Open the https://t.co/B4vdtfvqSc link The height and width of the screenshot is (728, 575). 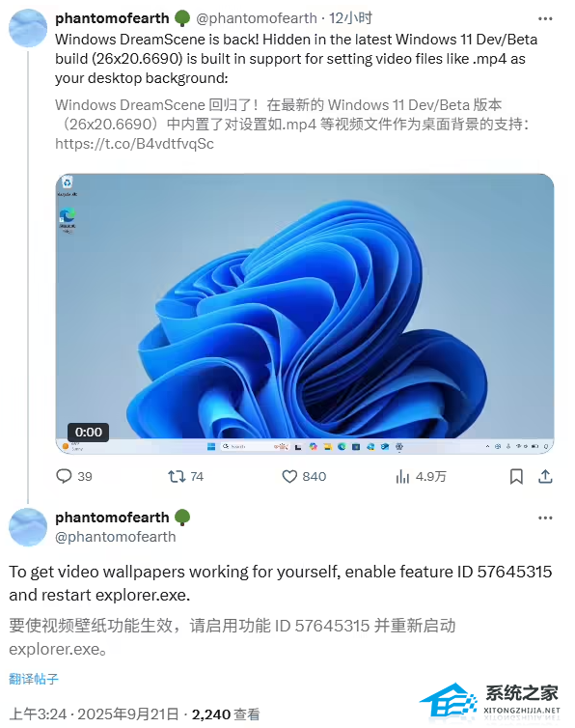(x=134, y=144)
